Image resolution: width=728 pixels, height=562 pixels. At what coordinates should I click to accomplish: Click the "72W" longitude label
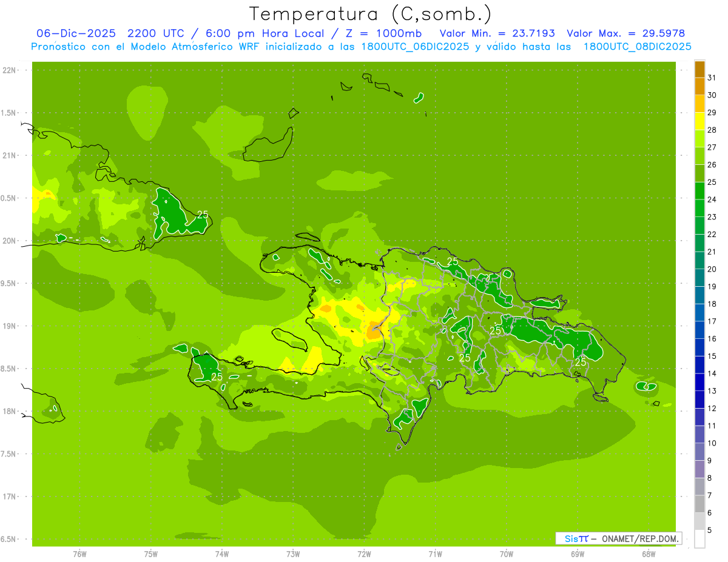coord(364,554)
